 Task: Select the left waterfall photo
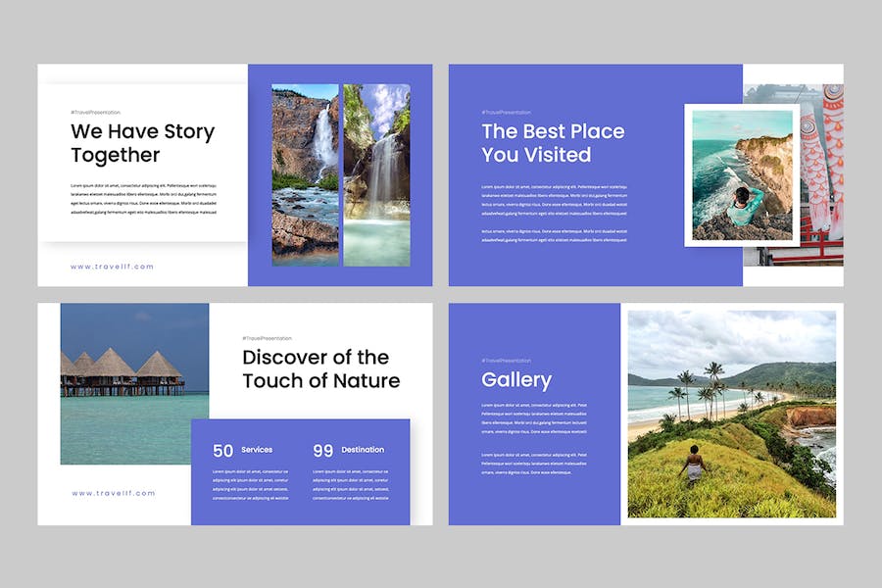pyautogui.click(x=305, y=174)
